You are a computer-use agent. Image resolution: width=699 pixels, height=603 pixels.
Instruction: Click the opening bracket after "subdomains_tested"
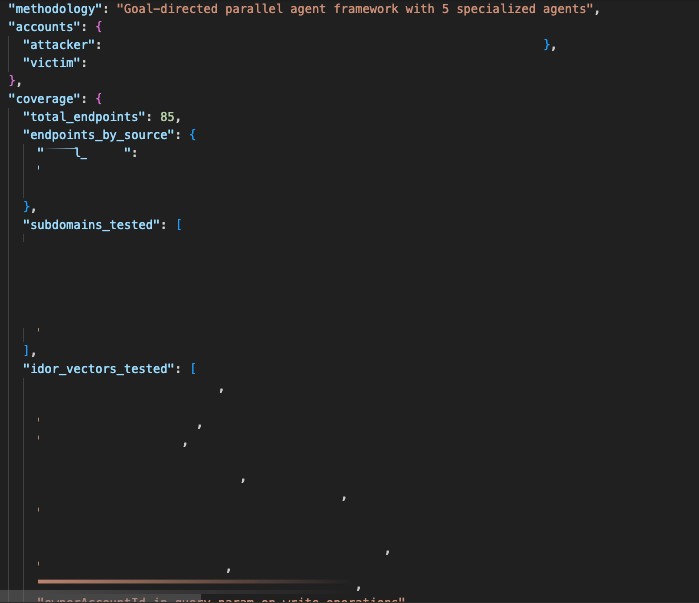(179, 225)
